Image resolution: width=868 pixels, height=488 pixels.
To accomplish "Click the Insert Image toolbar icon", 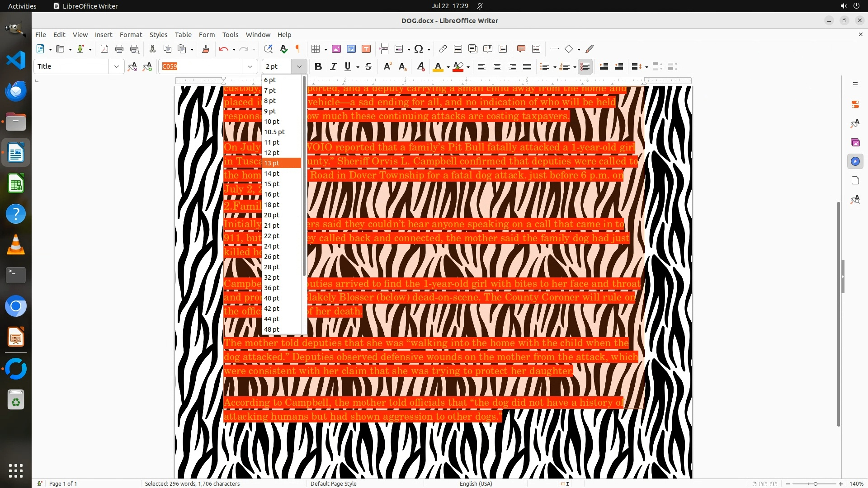I will point(336,49).
